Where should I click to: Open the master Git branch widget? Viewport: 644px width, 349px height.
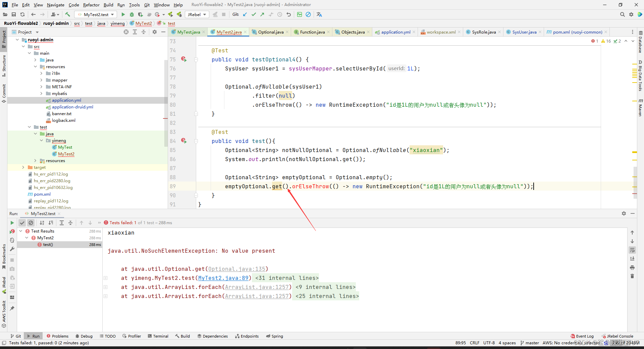[x=530, y=343]
